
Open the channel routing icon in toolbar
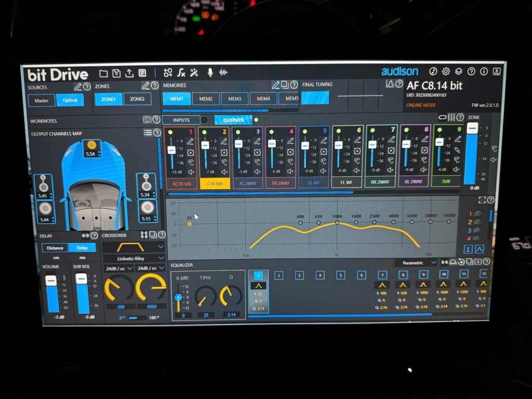pyautogui.click(x=168, y=73)
